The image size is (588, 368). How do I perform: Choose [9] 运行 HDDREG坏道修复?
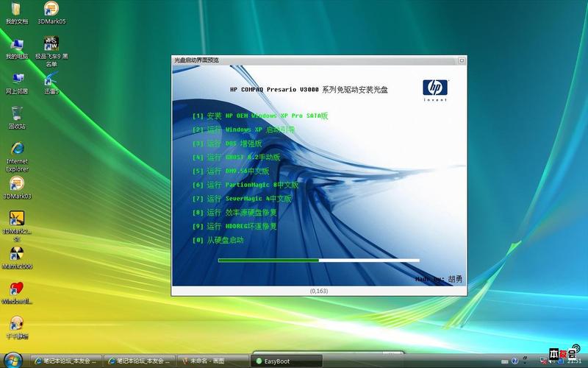tap(234, 227)
